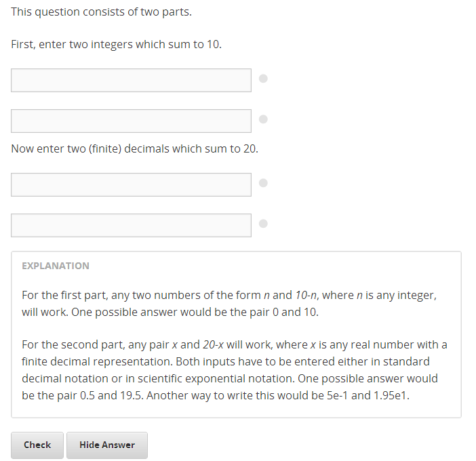Click status dot beside second decimal field
This screenshot has width=476, height=461.
click(264, 223)
